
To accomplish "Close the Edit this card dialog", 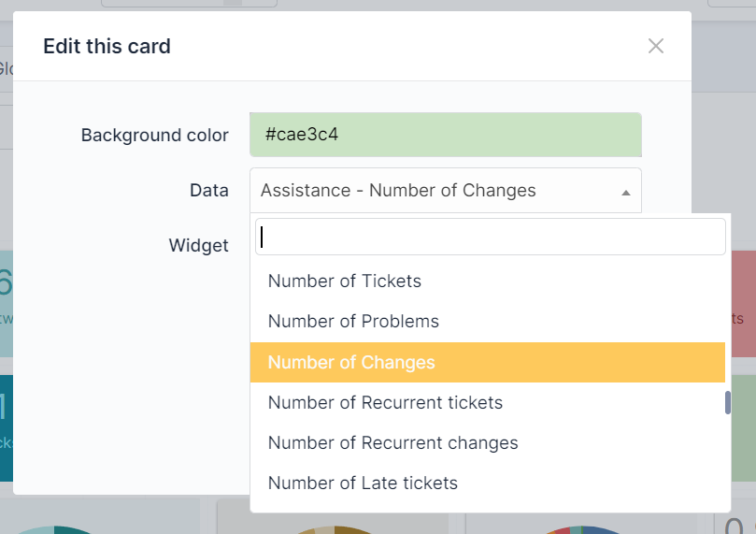I will (656, 47).
